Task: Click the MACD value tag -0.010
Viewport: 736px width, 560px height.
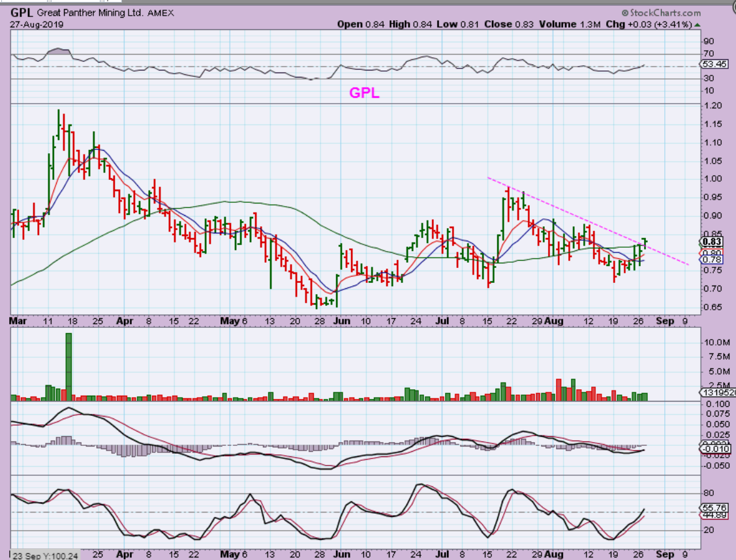Action: [x=716, y=449]
